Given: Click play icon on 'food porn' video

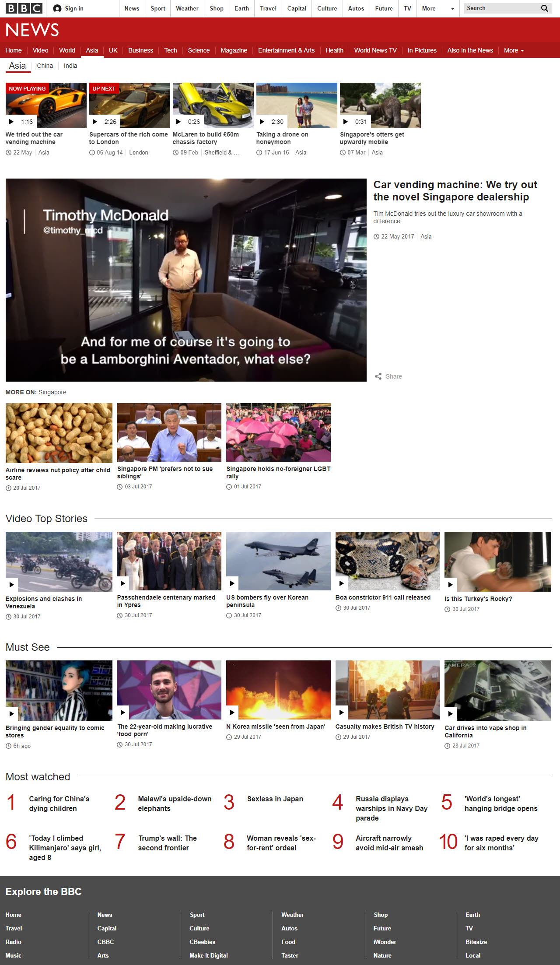Looking at the screenshot, I should click(123, 712).
